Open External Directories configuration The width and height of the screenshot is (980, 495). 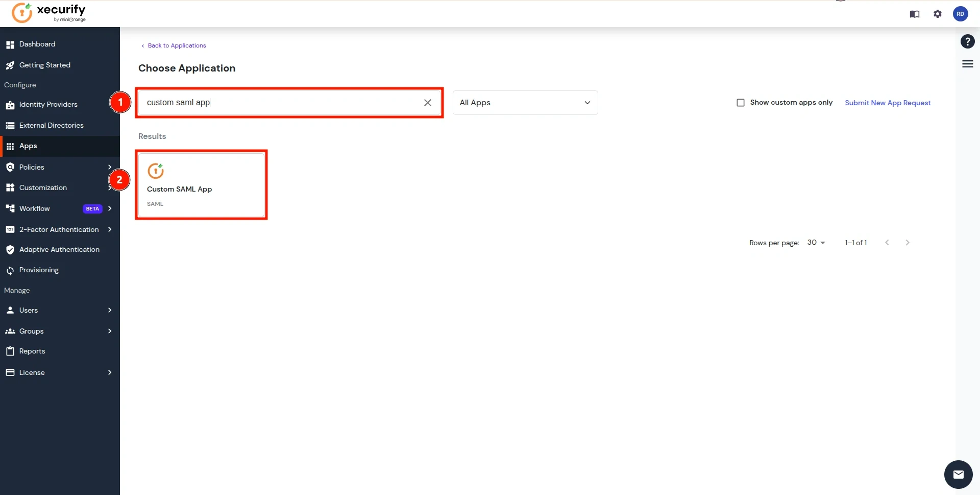pos(51,125)
